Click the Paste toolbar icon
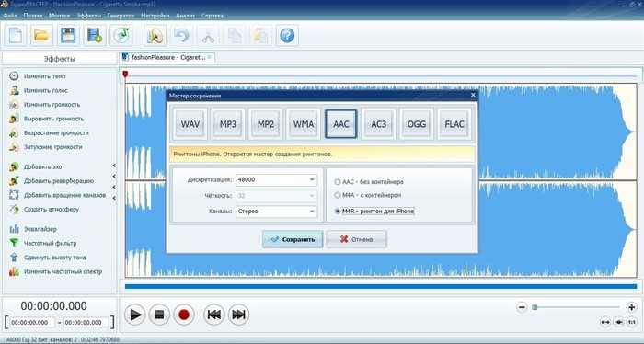Image resolution: width=644 pixels, height=344 pixels. pyautogui.click(x=260, y=35)
